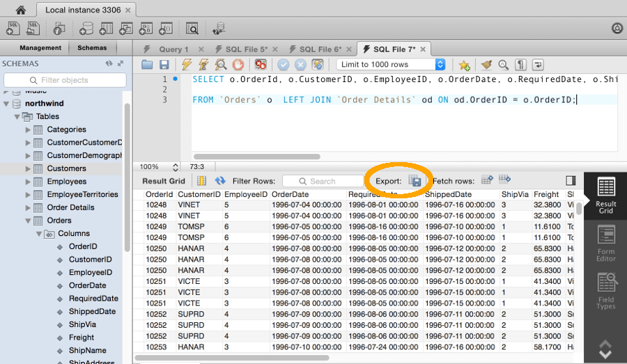Screen dimensions: 627x364
Task: Go to the Home screen tab
Action: tap(20, 10)
